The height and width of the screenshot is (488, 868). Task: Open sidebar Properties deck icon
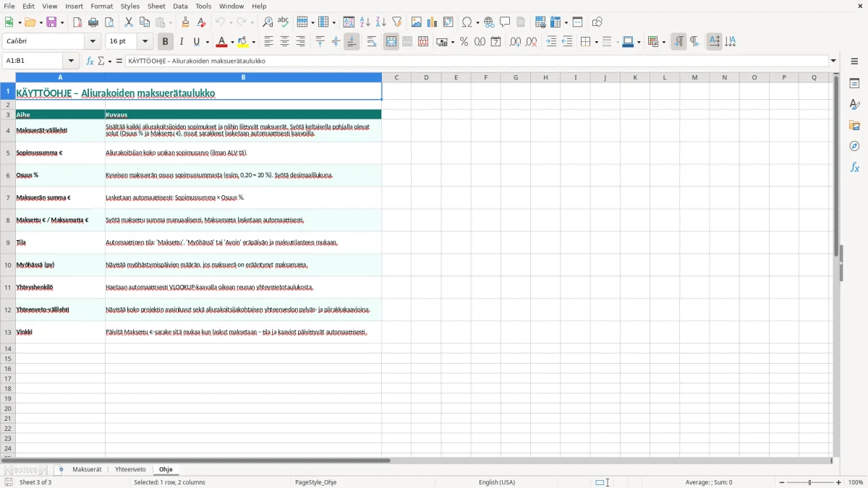[x=854, y=83]
